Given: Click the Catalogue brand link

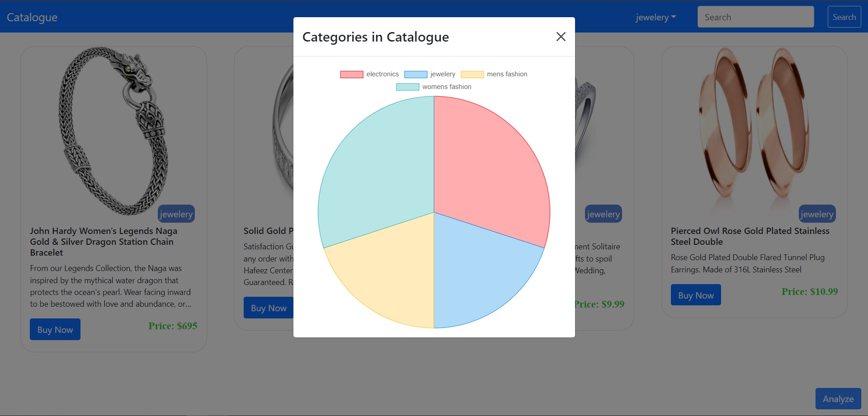Looking at the screenshot, I should (x=32, y=17).
